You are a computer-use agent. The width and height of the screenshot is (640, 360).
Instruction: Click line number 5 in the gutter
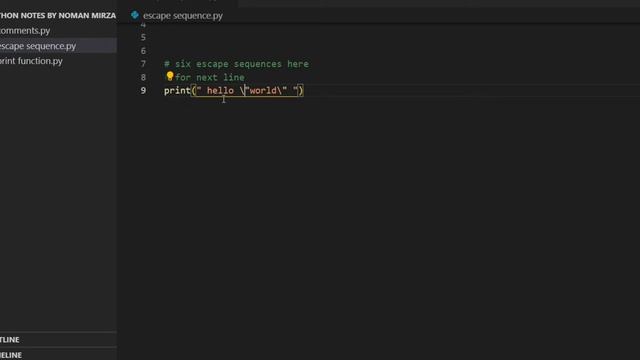tap(143, 38)
